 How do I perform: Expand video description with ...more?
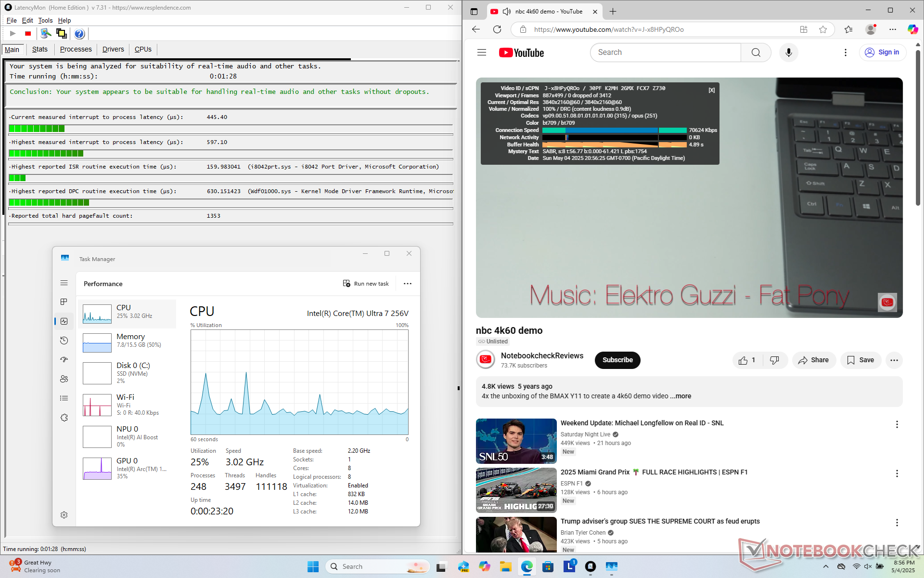[x=680, y=396]
